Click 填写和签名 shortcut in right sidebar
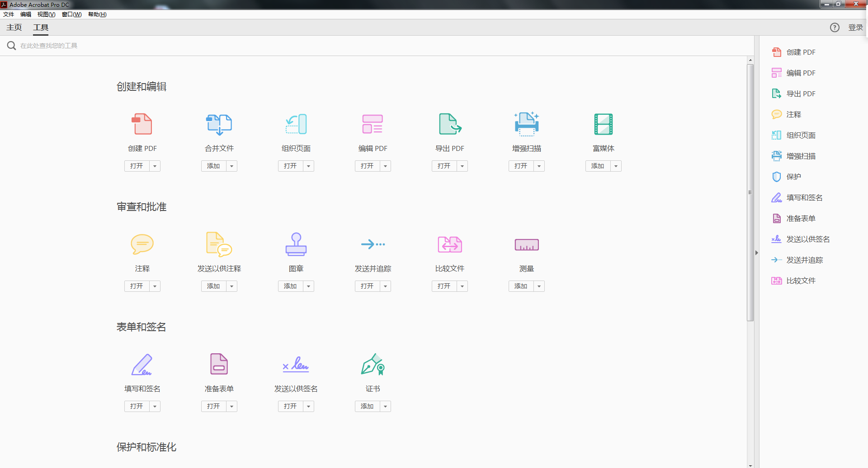Image resolution: width=868 pixels, height=468 pixels. click(x=797, y=197)
